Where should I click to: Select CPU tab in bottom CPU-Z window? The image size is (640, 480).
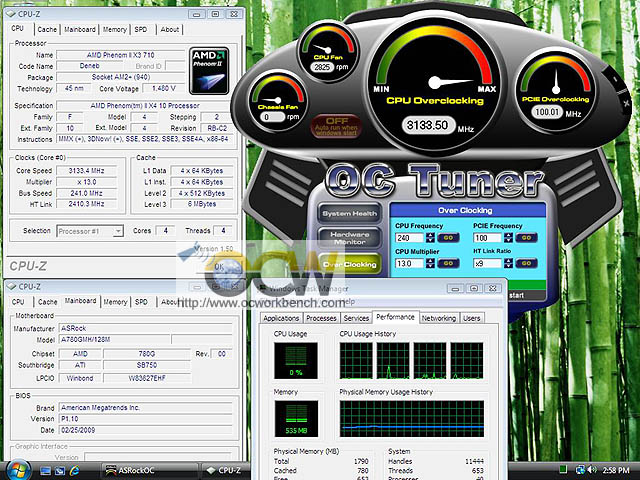(x=18, y=302)
